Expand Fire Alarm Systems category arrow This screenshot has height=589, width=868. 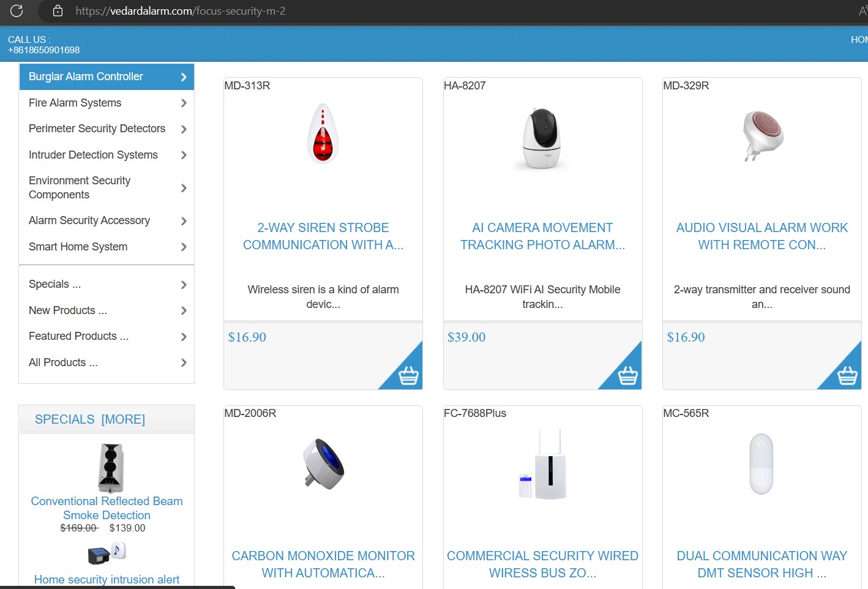coord(183,103)
